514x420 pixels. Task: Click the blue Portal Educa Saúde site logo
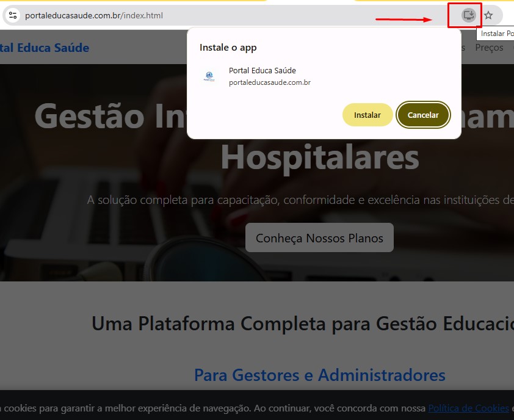[x=45, y=47]
